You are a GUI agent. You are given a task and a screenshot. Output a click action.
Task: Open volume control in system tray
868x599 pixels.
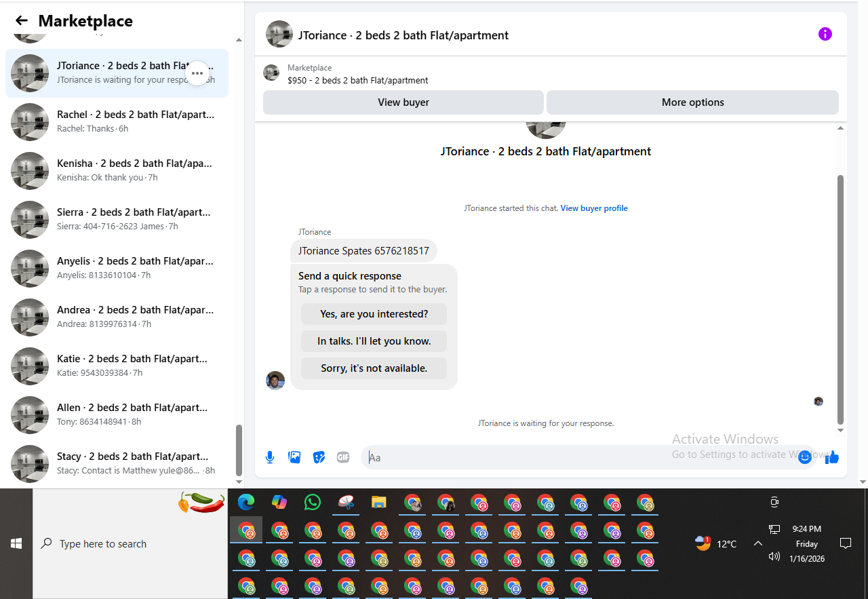coord(774,556)
